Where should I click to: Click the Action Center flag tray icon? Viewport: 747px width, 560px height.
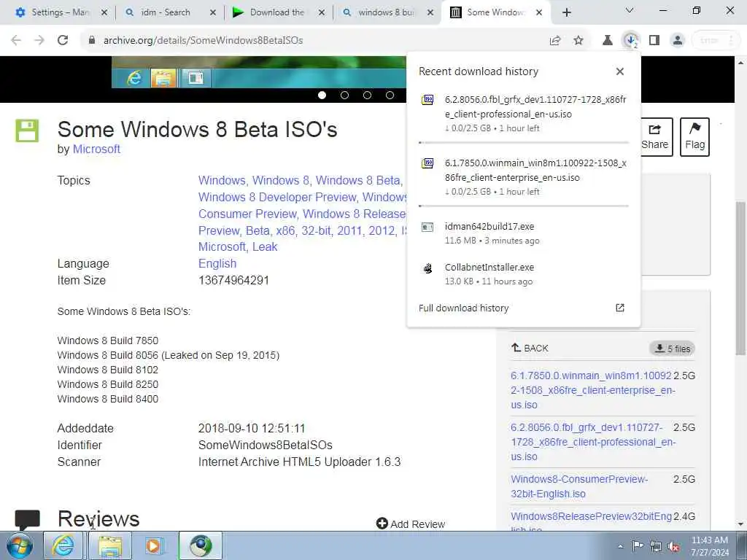(638, 546)
